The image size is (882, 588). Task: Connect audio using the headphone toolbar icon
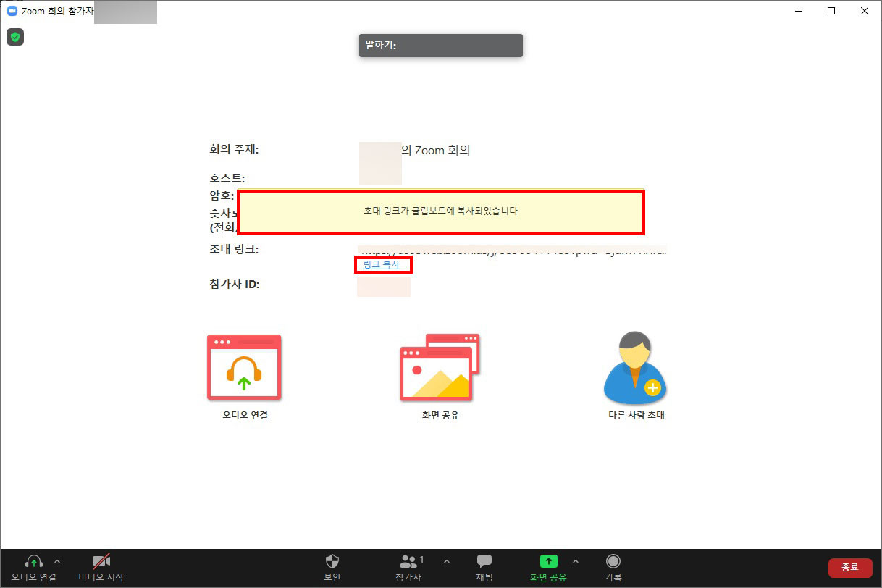click(x=33, y=562)
